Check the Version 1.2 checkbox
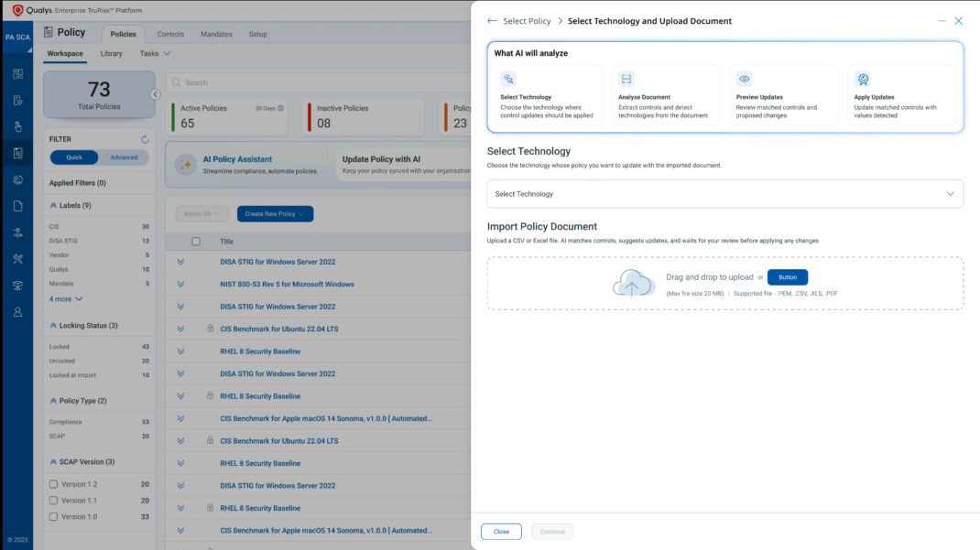 53,484
